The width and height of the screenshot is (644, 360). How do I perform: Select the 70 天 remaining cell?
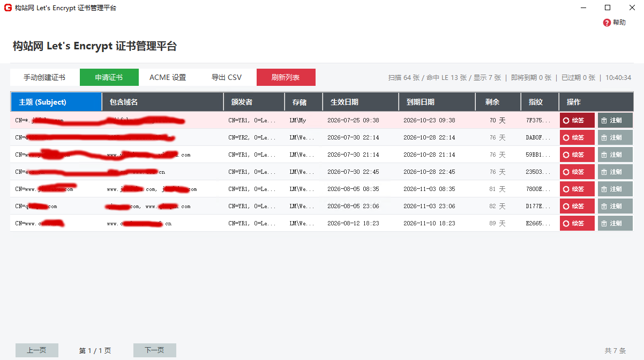click(497, 120)
